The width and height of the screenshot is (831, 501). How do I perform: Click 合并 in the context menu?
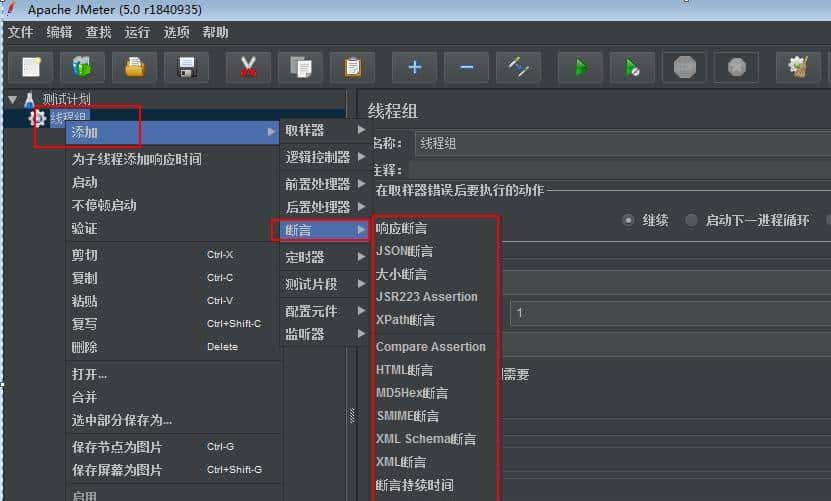[85, 397]
